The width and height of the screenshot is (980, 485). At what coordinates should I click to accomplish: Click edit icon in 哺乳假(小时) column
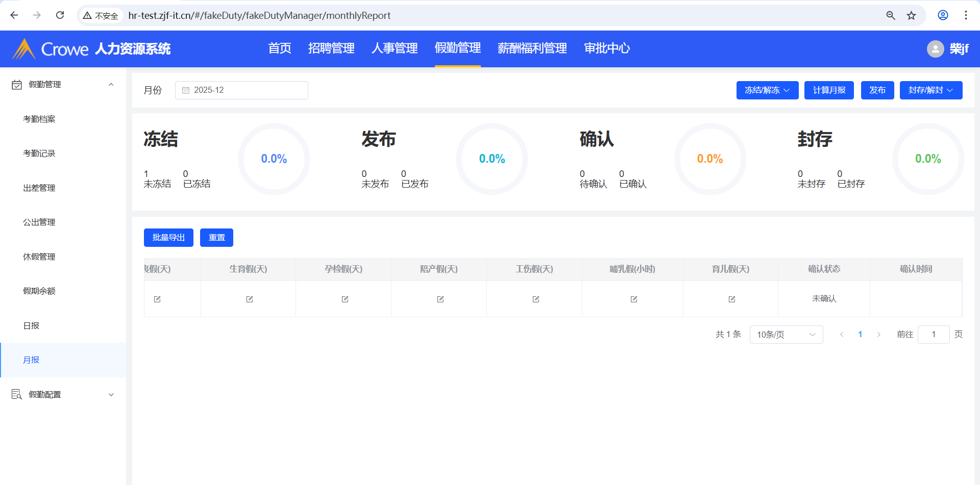pos(633,299)
